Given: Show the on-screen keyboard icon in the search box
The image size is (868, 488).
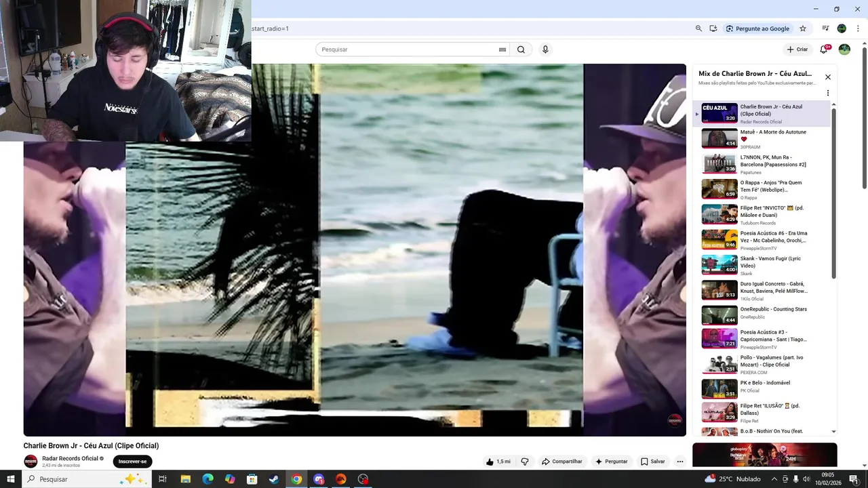Looking at the screenshot, I should (502, 49).
